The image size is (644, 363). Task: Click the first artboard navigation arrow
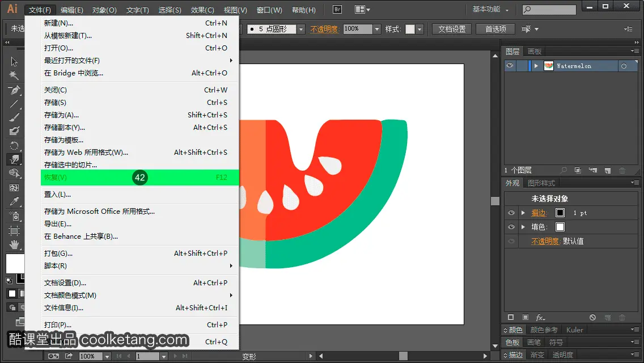point(118,356)
